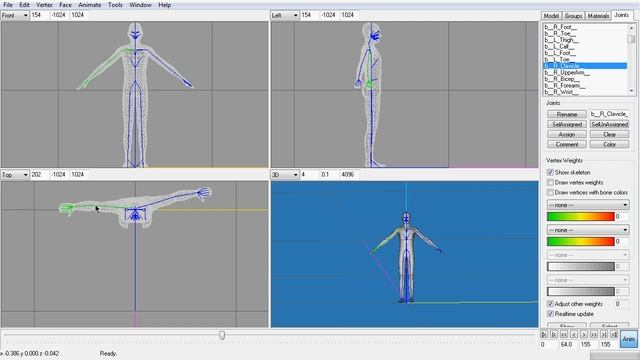Open the Vertex menu
The image size is (640, 360).
[44, 5]
